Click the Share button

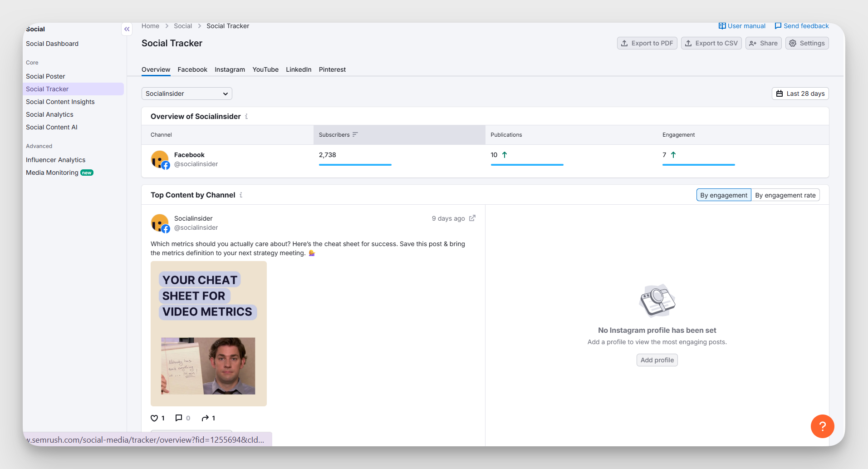coord(763,43)
